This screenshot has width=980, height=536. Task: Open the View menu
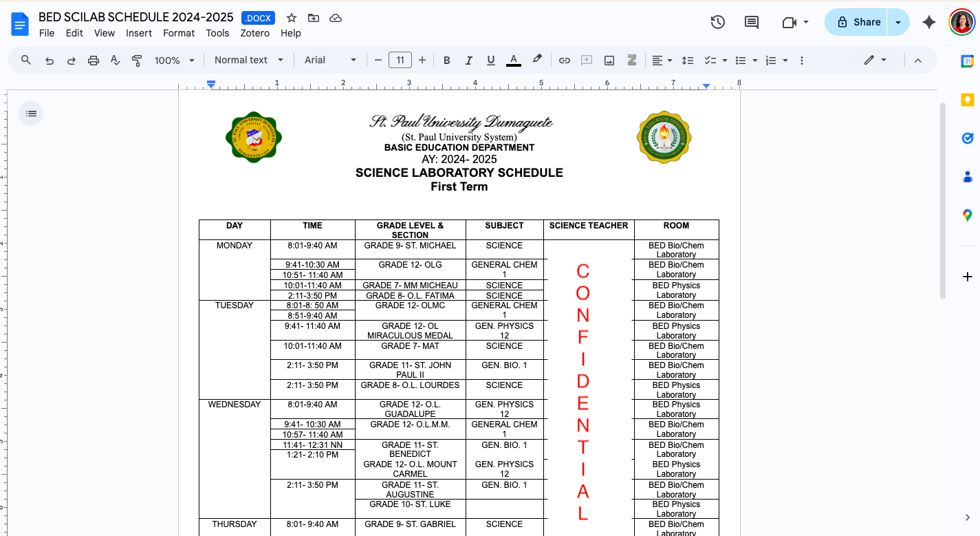point(105,33)
